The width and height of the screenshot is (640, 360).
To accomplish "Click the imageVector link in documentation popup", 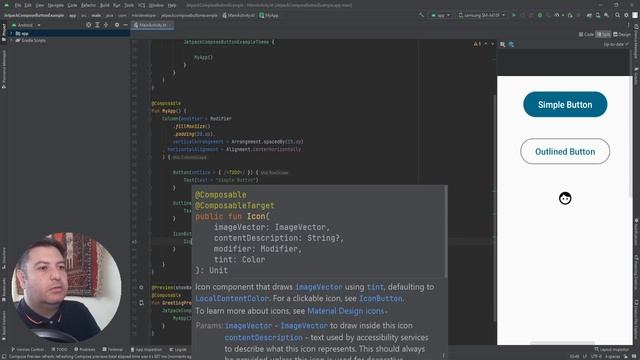I will tap(318, 287).
